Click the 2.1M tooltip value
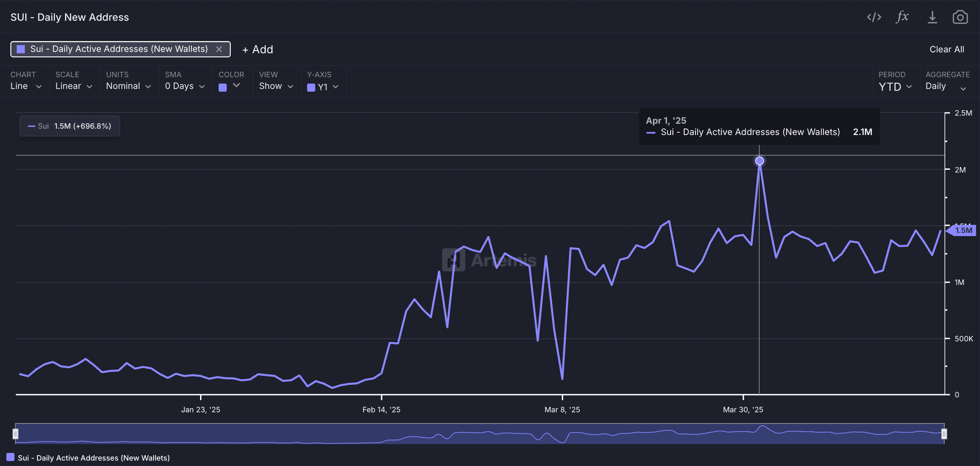This screenshot has height=466, width=980. coord(863,132)
